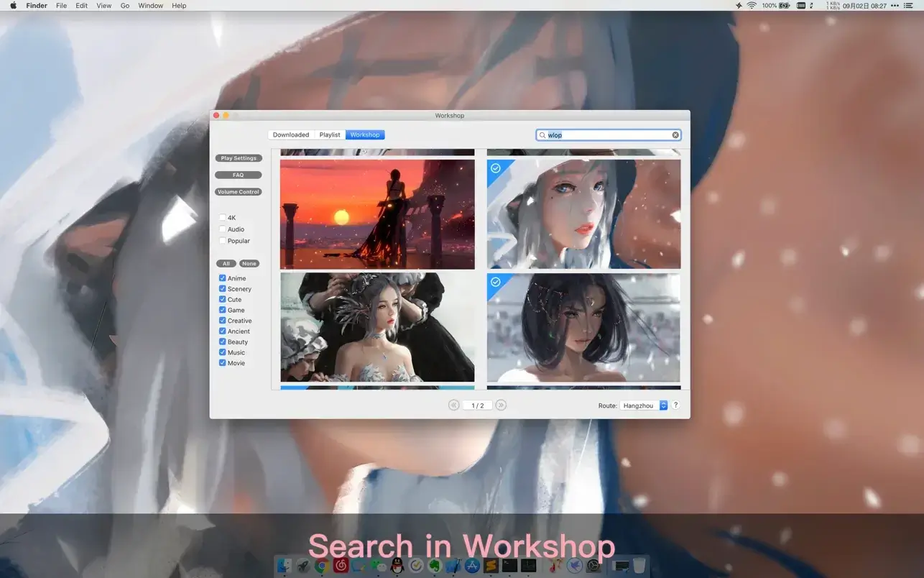
Task: Open the File menu
Action: click(61, 5)
